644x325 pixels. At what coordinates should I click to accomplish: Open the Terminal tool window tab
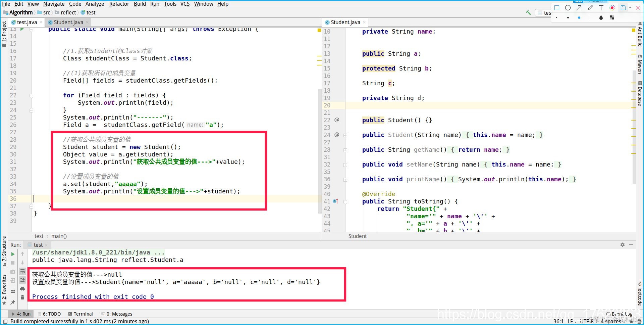(x=80, y=314)
